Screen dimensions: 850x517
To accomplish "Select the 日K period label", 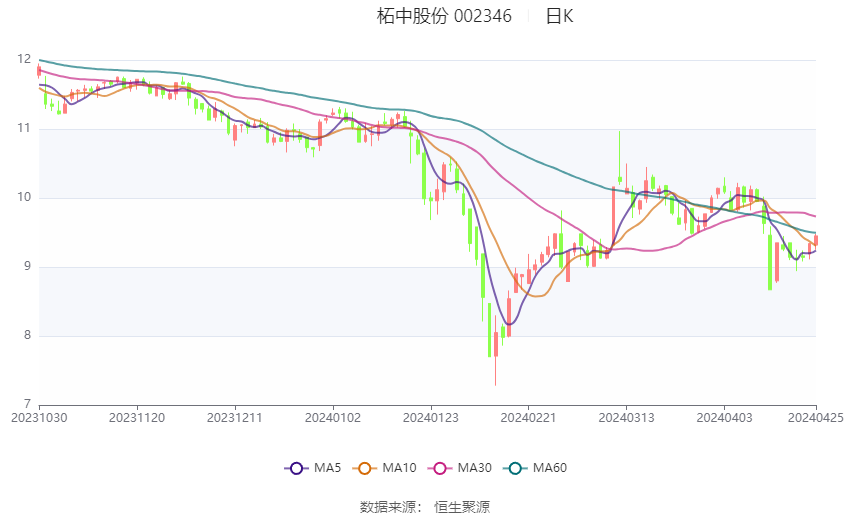I will (559, 16).
